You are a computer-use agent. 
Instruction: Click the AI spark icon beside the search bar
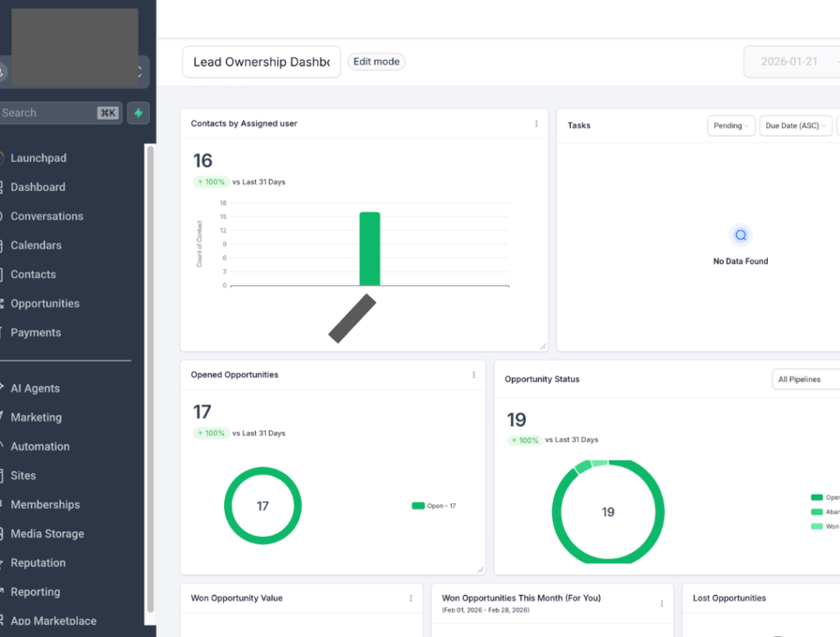139,112
